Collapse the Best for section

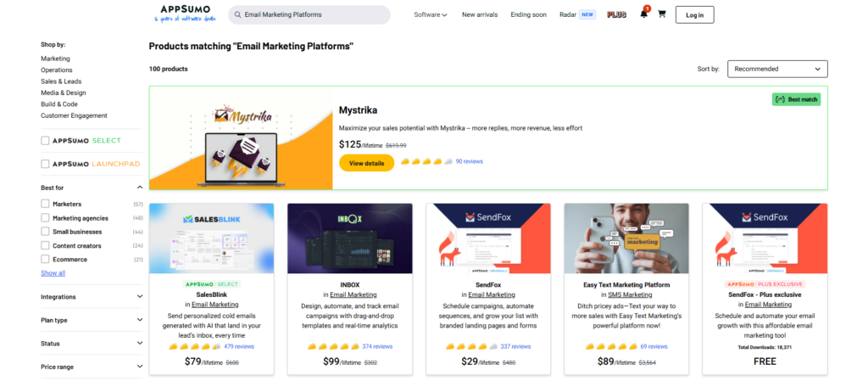pyautogui.click(x=92, y=188)
